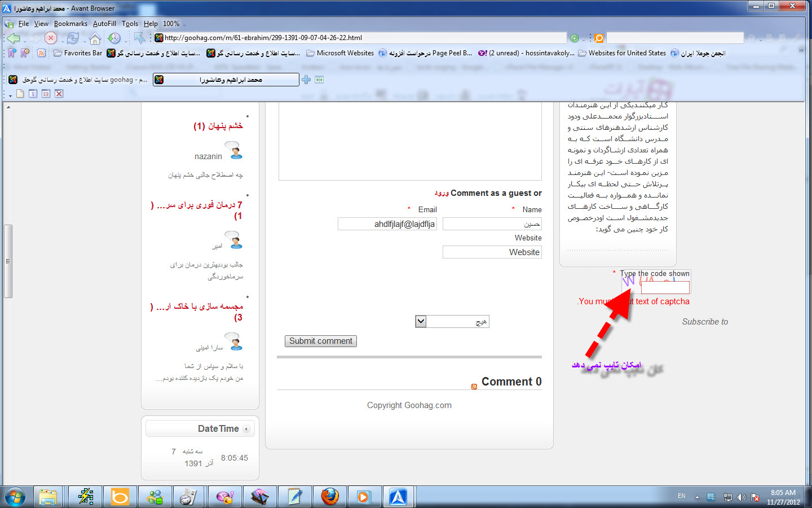
Task: Open the Windows Start menu
Action: (x=15, y=497)
